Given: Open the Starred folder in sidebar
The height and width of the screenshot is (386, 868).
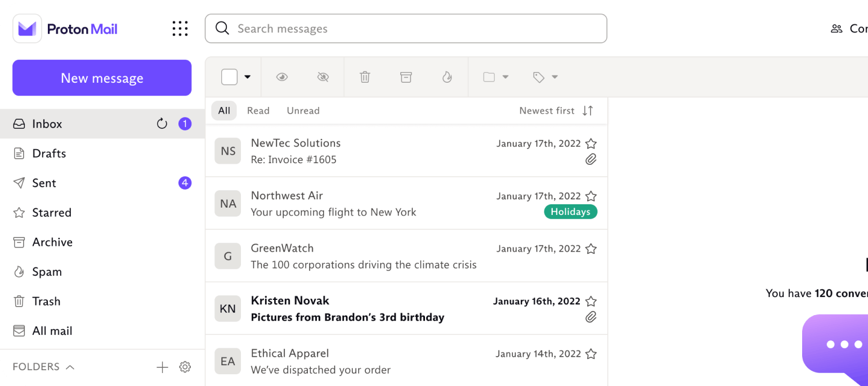Looking at the screenshot, I should pyautogui.click(x=52, y=213).
